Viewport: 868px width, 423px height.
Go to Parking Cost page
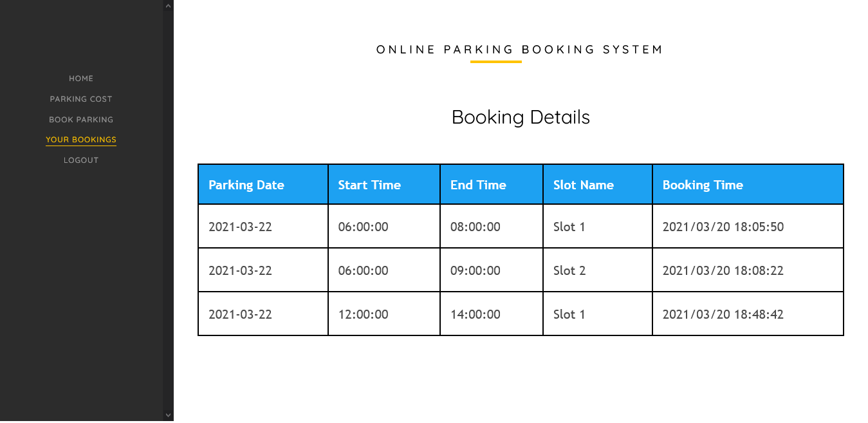[x=81, y=99]
